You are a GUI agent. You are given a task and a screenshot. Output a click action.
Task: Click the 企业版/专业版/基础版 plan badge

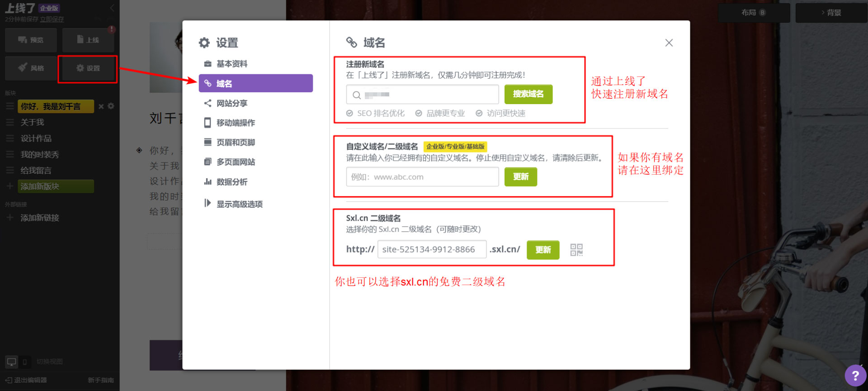(455, 147)
